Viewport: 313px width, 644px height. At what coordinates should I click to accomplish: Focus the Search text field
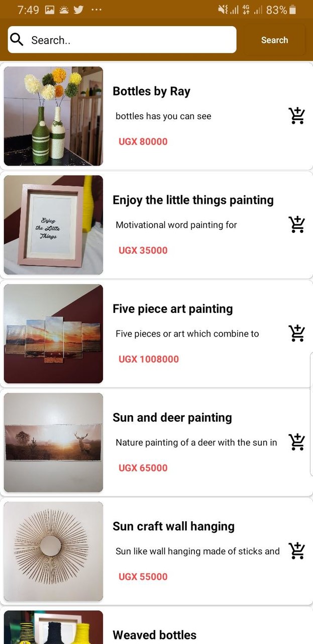(131, 40)
